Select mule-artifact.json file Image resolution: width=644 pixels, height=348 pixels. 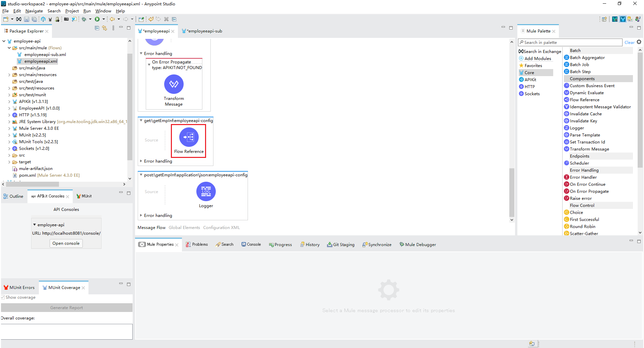33,169
